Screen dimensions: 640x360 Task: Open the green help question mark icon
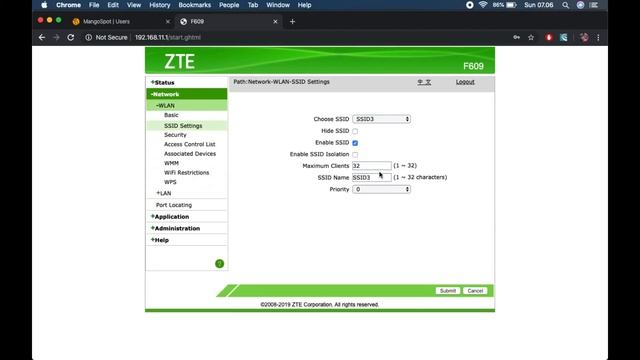pyautogui.click(x=219, y=264)
